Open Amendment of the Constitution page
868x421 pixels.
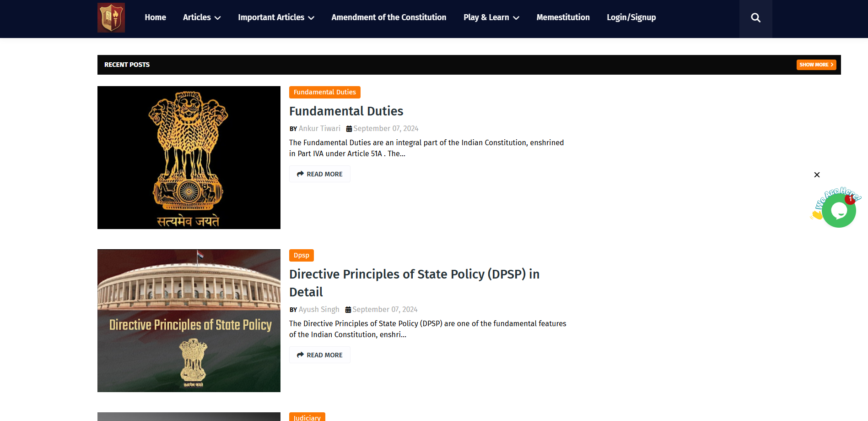(x=388, y=17)
